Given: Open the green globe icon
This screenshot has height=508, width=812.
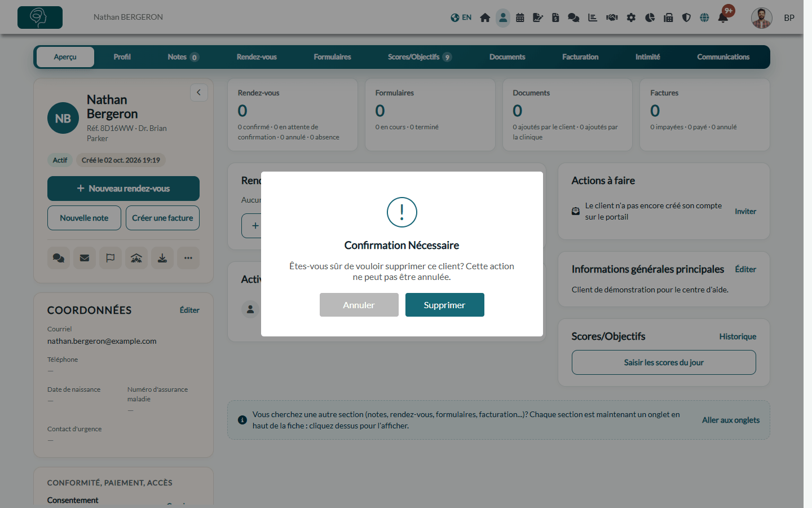Looking at the screenshot, I should pyautogui.click(x=704, y=17).
